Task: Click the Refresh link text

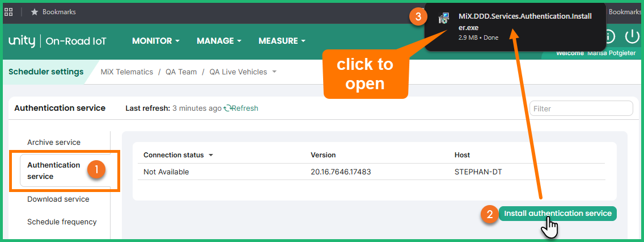Action: click(x=245, y=109)
